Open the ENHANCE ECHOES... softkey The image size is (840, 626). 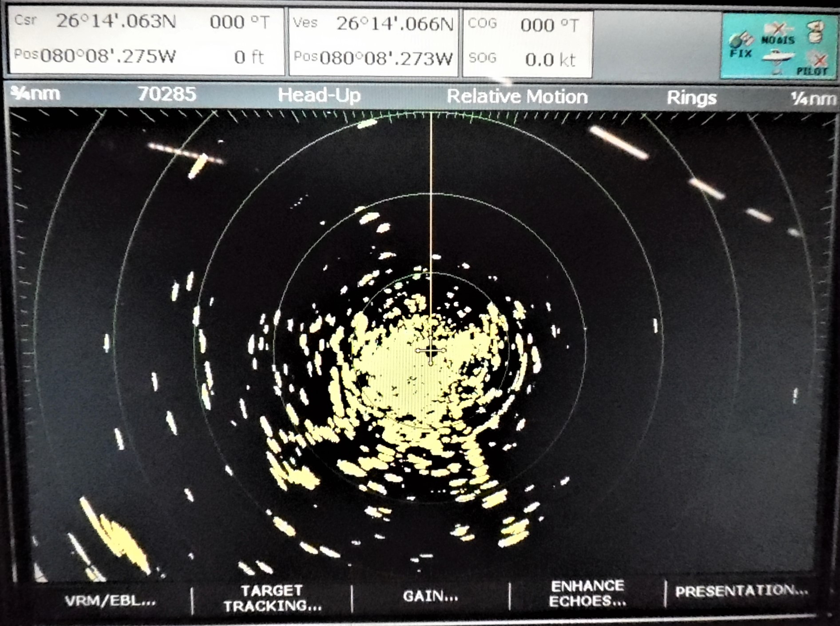pyautogui.click(x=587, y=593)
